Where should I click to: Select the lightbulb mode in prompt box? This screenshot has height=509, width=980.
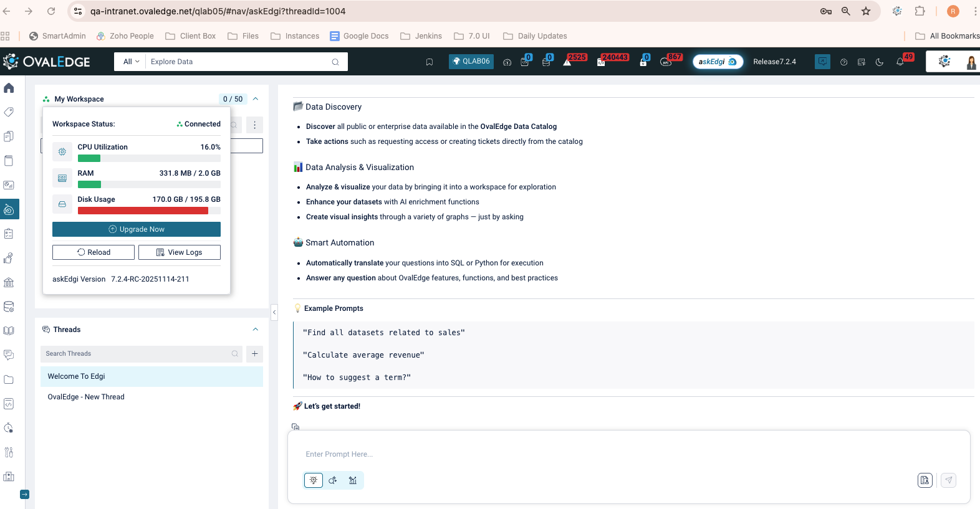314,480
